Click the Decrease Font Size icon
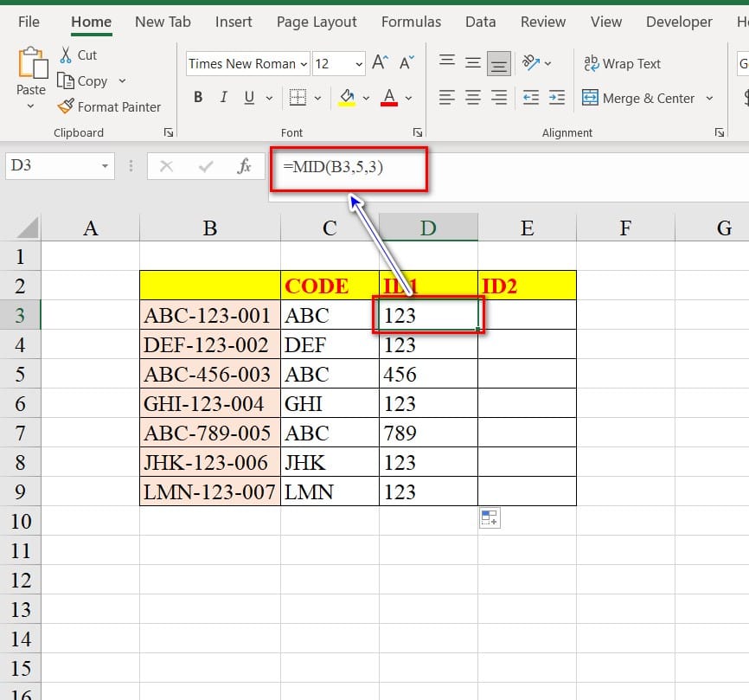This screenshot has height=700, width=749. pyautogui.click(x=406, y=63)
